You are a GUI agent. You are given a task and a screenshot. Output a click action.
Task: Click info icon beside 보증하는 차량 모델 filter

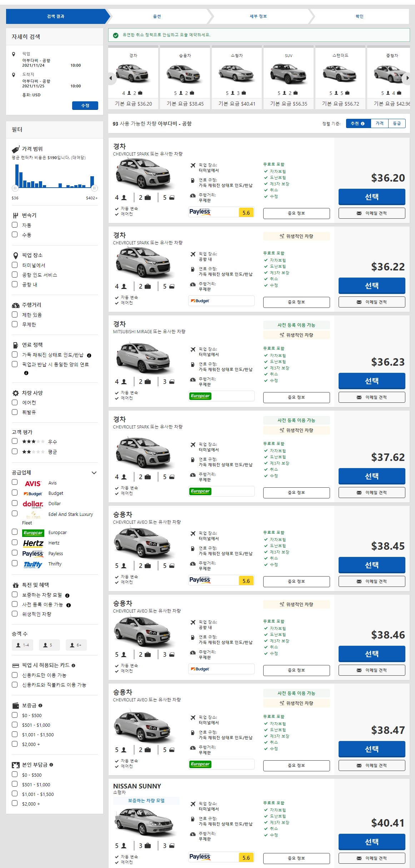(67, 595)
